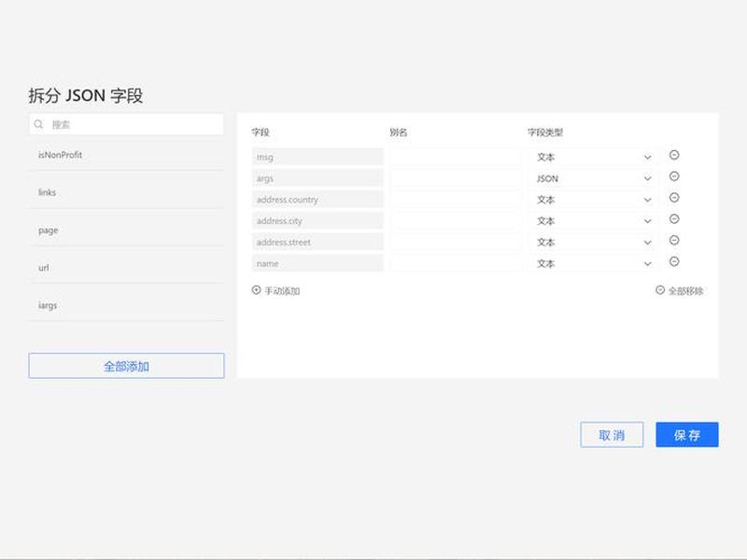747x560 pixels.
Task: Click alias input for address.city row
Action: coord(456,221)
